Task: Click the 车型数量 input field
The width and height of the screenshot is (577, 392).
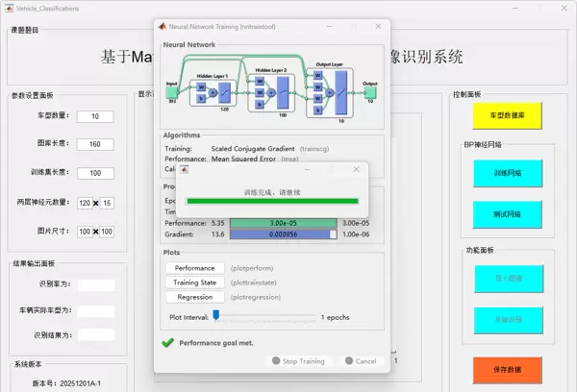Action: click(x=95, y=116)
